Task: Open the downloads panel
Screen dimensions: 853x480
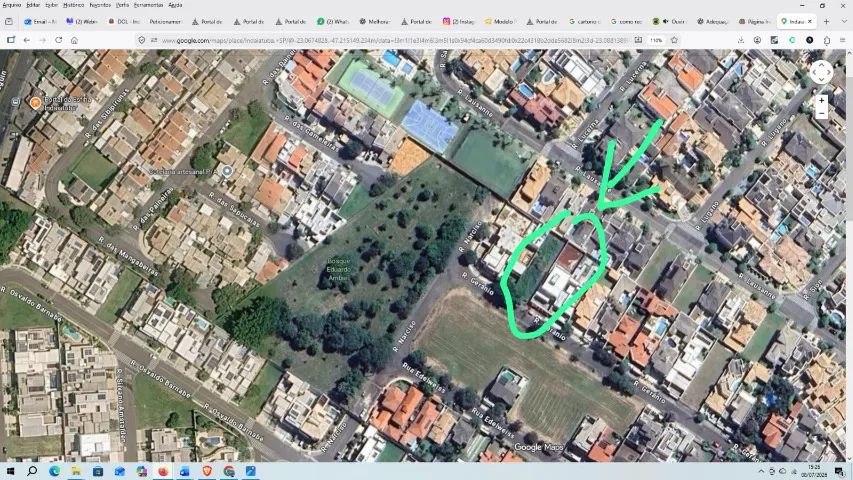Action: point(741,40)
